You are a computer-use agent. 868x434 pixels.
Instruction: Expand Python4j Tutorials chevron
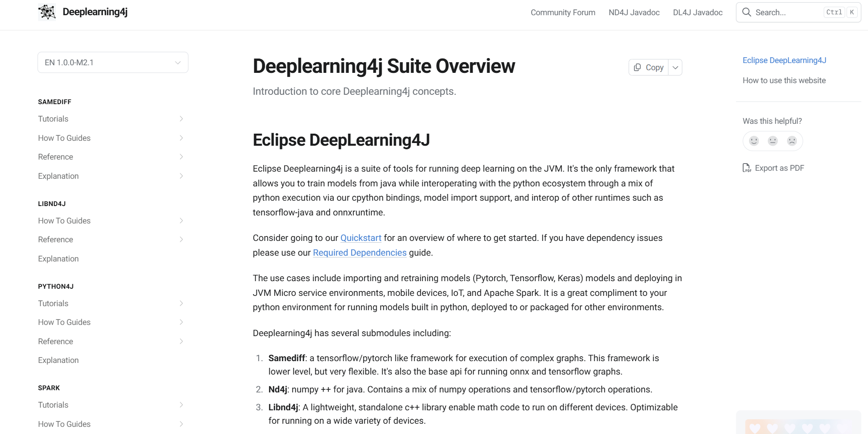181,303
